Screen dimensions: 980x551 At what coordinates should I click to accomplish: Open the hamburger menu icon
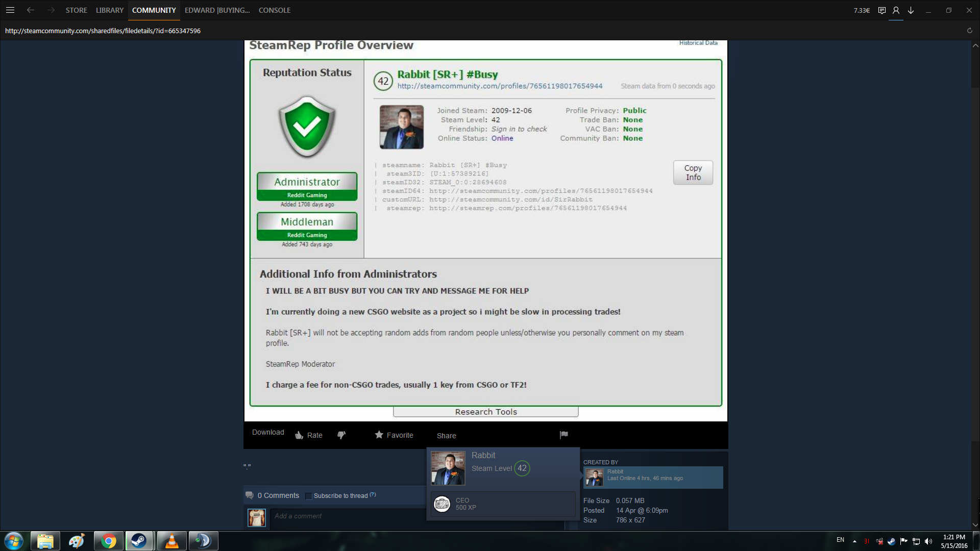10,10
